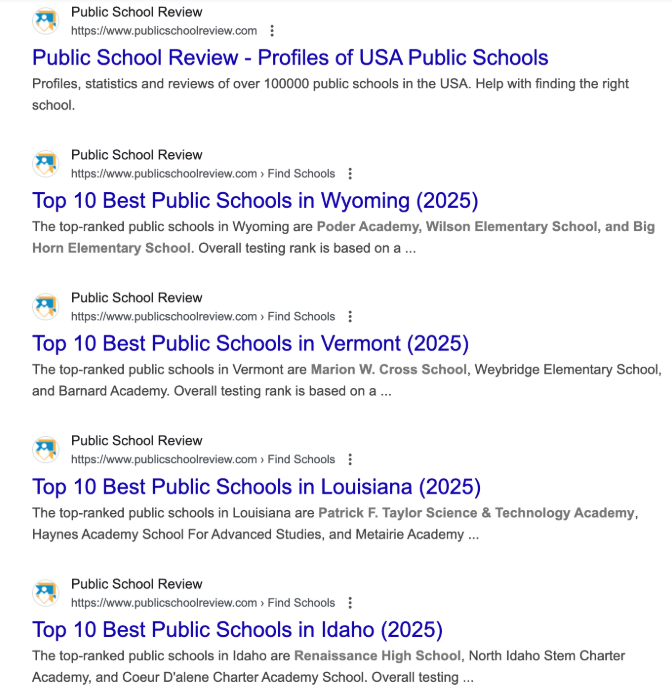
Task: Click the publicschoolreview.com URL in the first result
Action: tap(164, 31)
